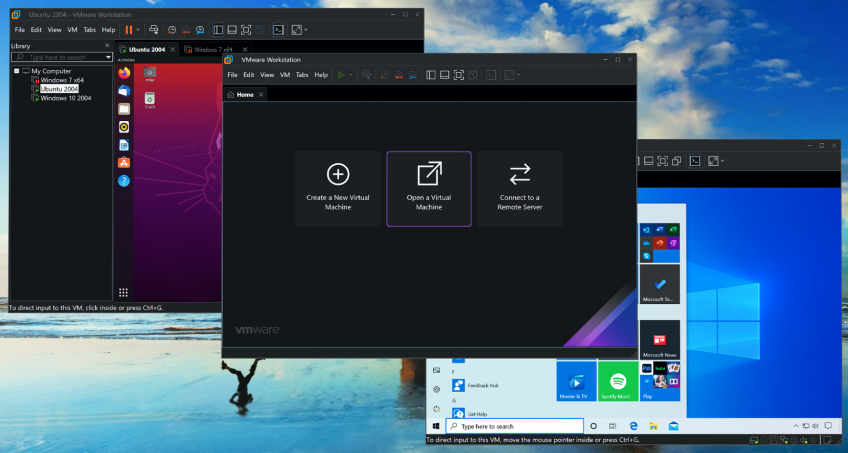This screenshot has width=848, height=453.
Task: Open File menu in Ubuntu 2004 window
Action: point(20,30)
